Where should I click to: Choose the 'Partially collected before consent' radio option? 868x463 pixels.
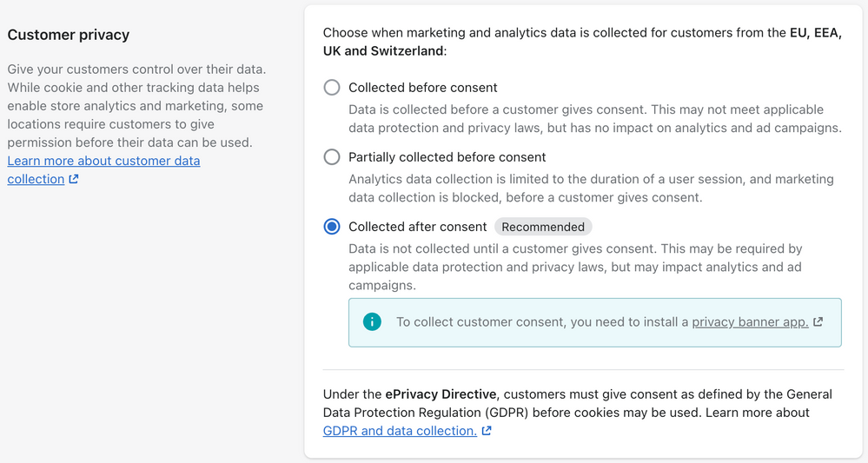(332, 157)
